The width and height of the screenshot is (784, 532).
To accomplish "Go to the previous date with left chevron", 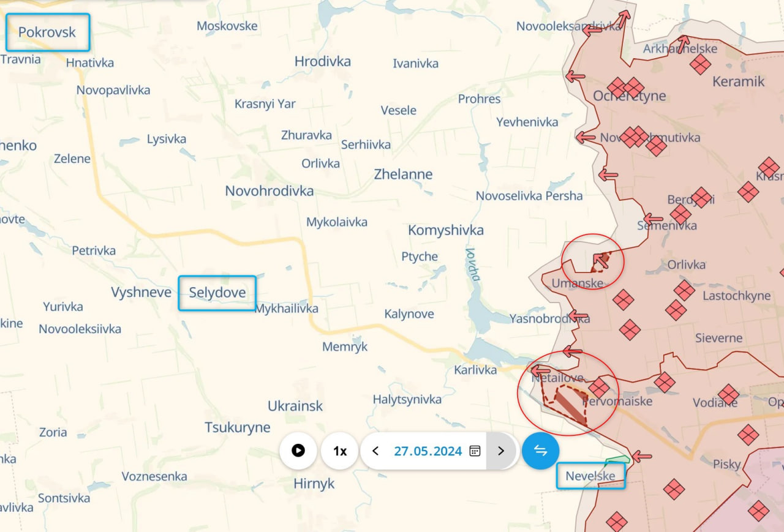I will pyautogui.click(x=375, y=451).
